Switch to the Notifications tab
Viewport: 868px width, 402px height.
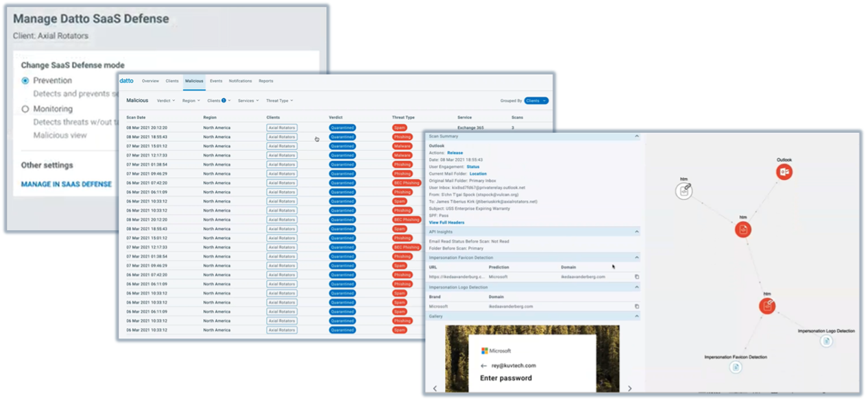click(x=240, y=81)
